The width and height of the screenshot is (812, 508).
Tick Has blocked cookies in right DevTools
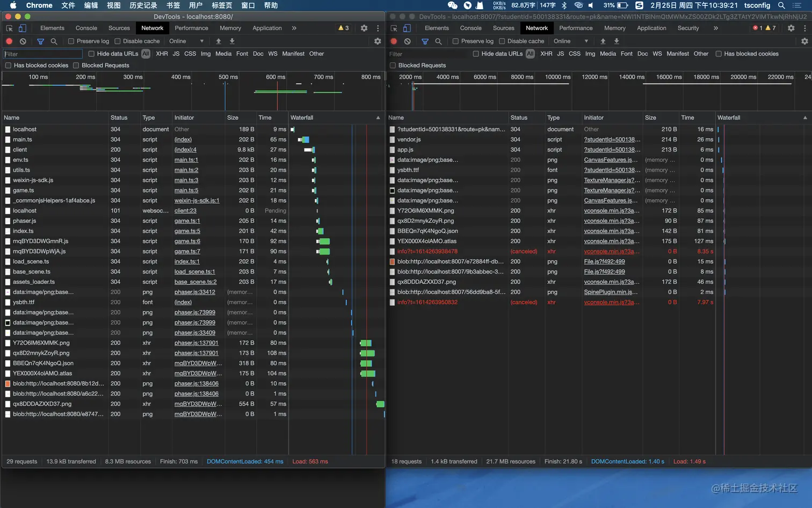(719, 54)
